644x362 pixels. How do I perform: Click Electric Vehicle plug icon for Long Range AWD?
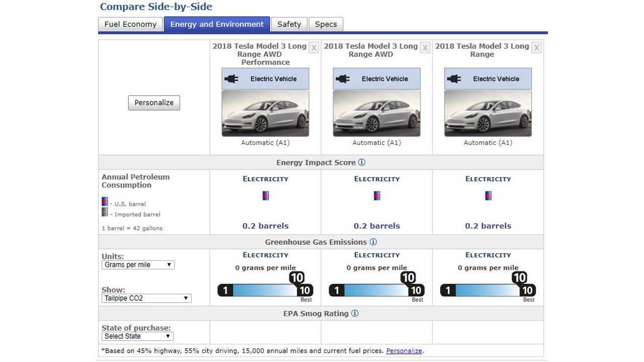(343, 79)
